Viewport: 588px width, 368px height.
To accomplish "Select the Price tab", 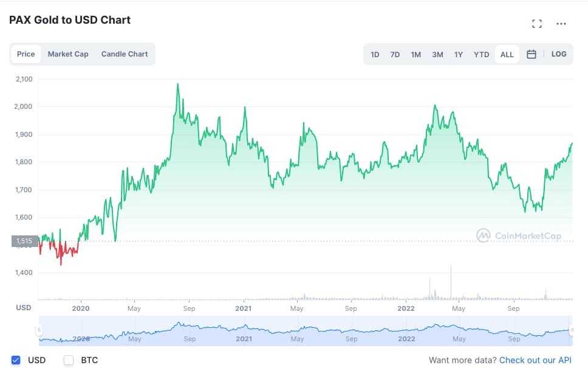I will [x=26, y=54].
